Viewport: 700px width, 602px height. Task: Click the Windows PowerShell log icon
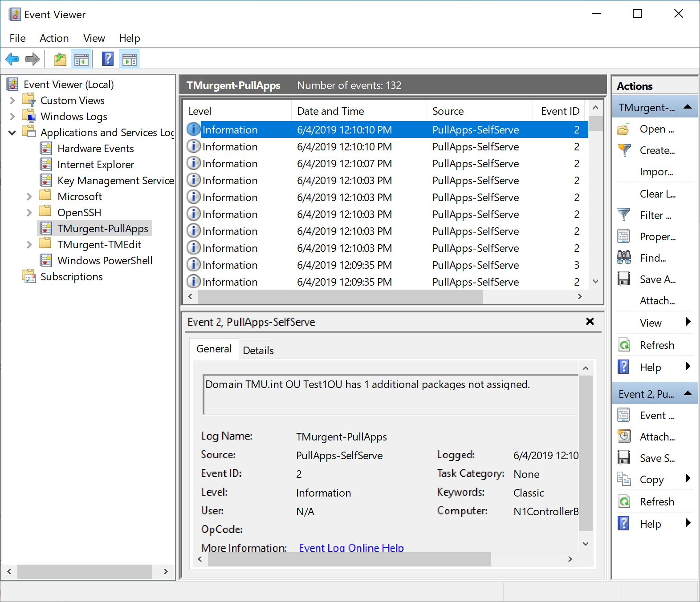(x=45, y=260)
